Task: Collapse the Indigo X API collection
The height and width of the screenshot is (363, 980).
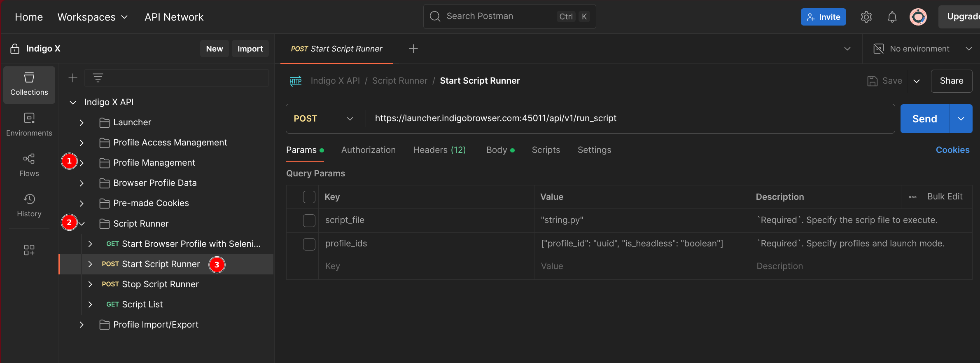Action: [73, 102]
